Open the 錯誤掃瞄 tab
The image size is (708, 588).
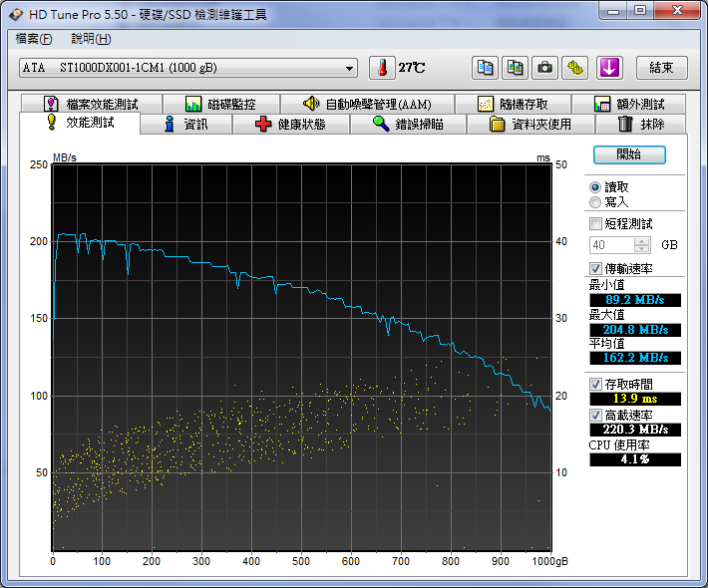coord(408,125)
